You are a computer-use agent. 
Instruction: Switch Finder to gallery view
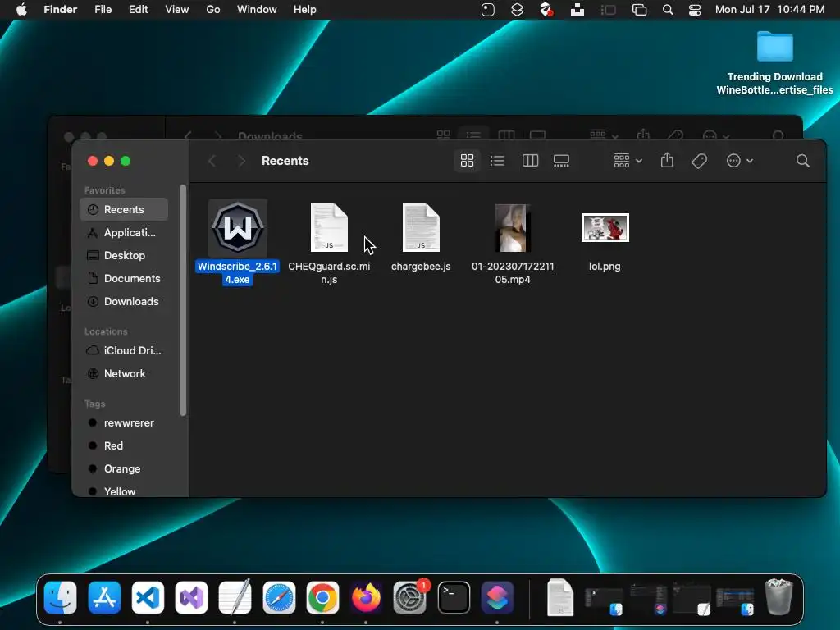(561, 161)
